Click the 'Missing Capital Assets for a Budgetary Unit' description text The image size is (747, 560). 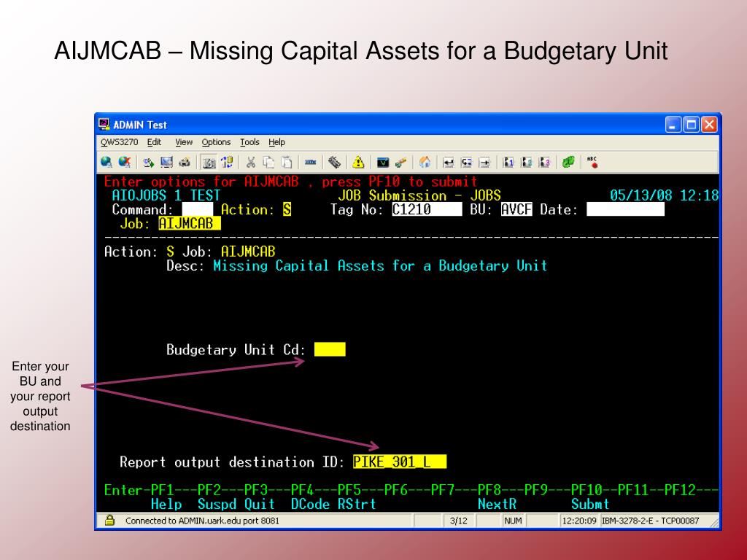coord(380,265)
